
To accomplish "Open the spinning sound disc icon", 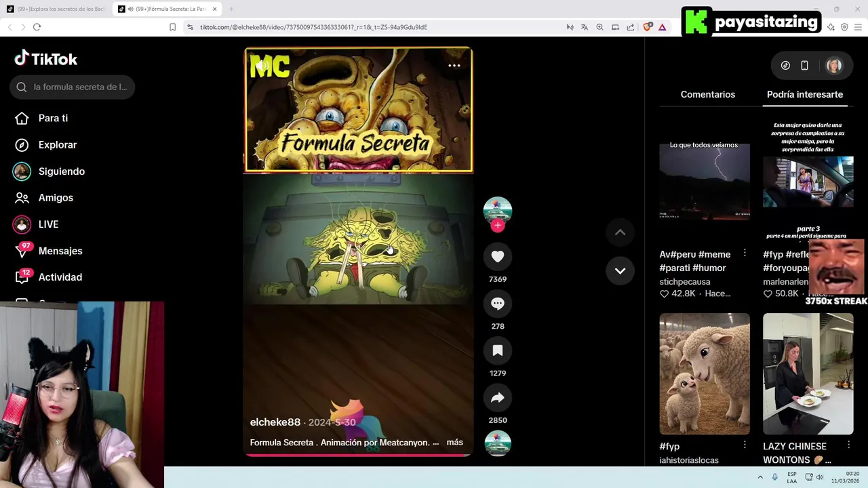I will pos(497,443).
